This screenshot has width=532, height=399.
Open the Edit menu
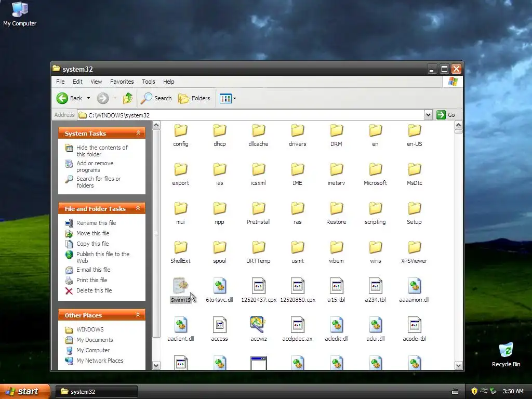pyautogui.click(x=77, y=82)
